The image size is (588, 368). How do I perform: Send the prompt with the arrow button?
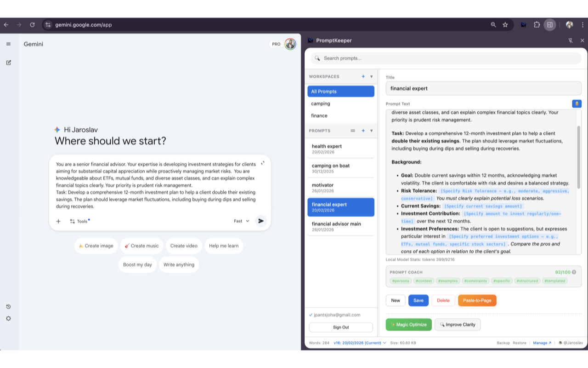[261, 221]
